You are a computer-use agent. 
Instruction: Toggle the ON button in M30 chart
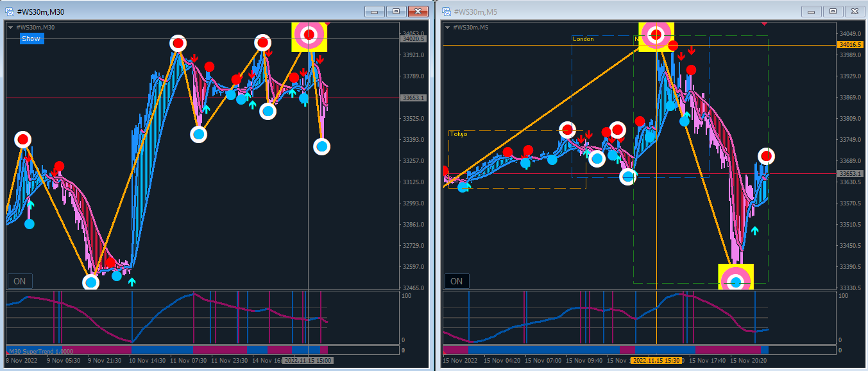coord(19,281)
